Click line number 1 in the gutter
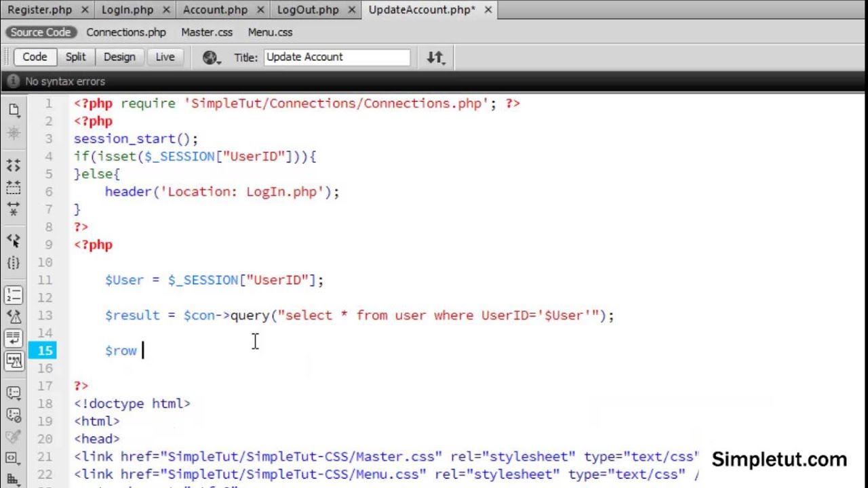Viewport: 868px width, 488px height. 48,104
